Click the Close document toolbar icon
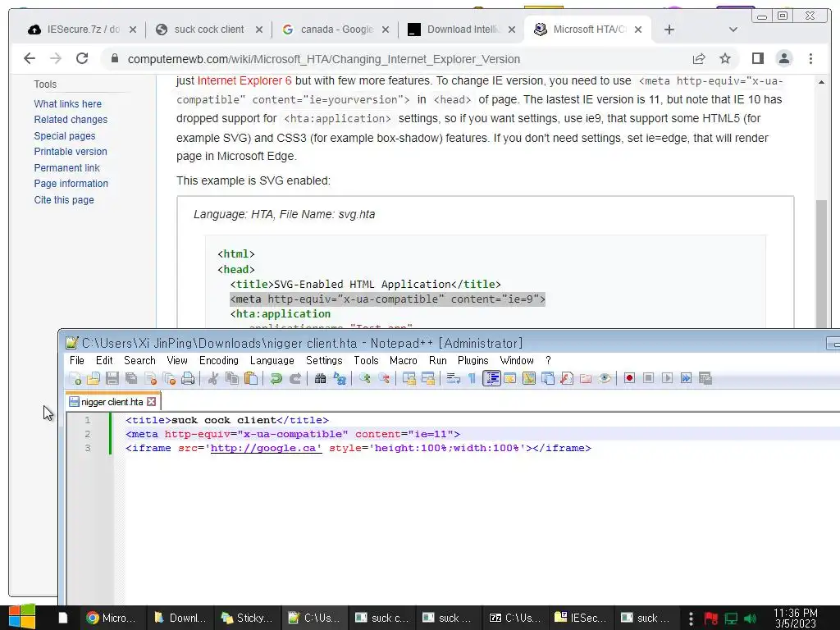Image resolution: width=840 pixels, height=630 pixels. click(x=151, y=379)
